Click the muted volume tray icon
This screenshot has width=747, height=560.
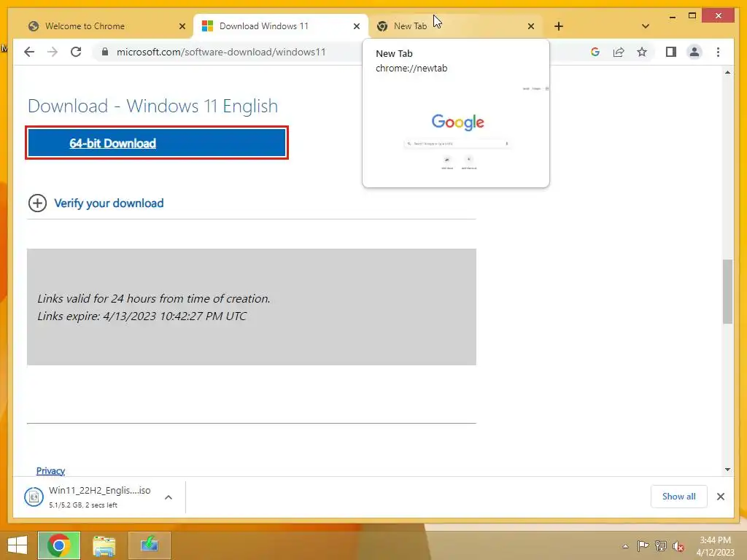(x=678, y=546)
